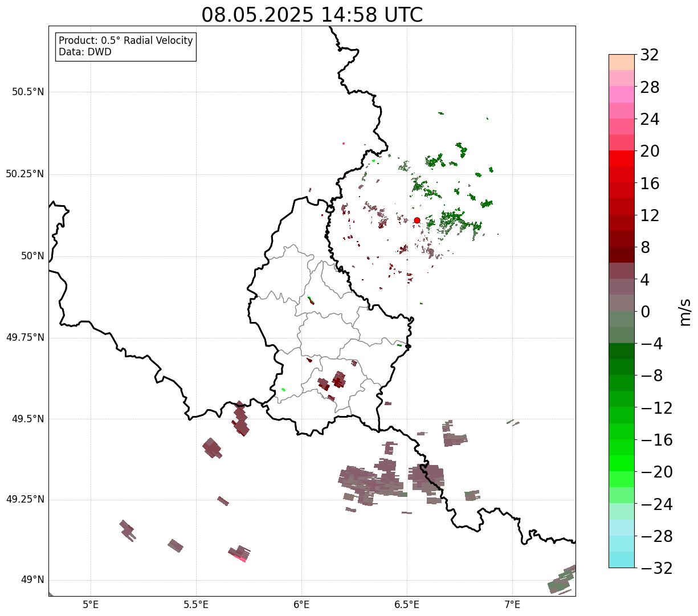Click the Data: DWD label

click(85, 52)
